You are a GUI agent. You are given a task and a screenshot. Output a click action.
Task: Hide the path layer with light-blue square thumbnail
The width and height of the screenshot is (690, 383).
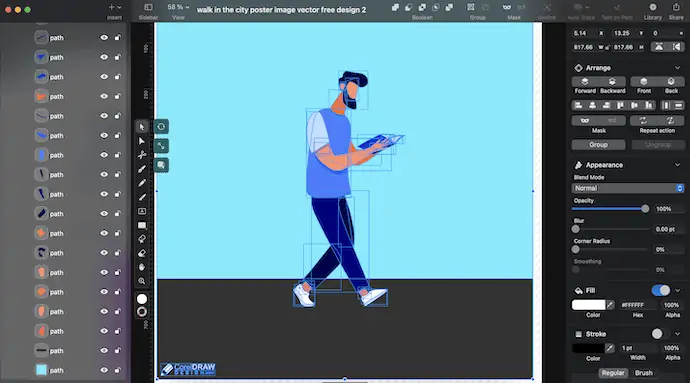point(104,370)
